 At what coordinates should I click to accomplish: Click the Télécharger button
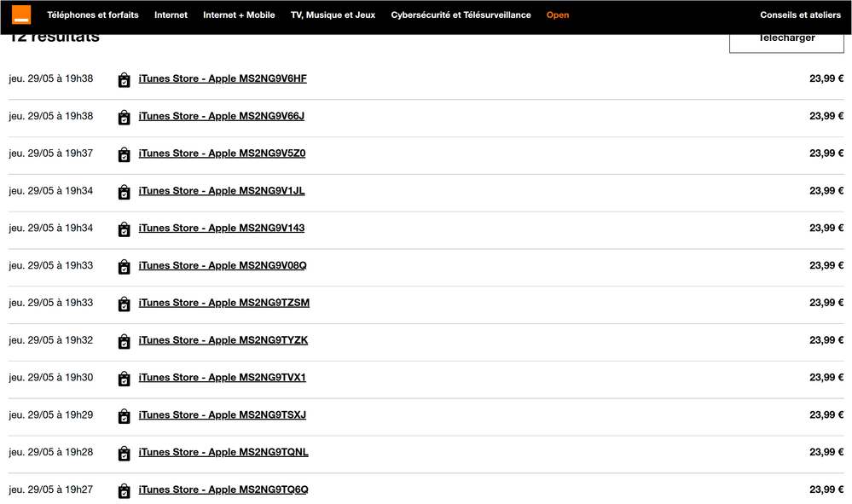[x=786, y=43]
